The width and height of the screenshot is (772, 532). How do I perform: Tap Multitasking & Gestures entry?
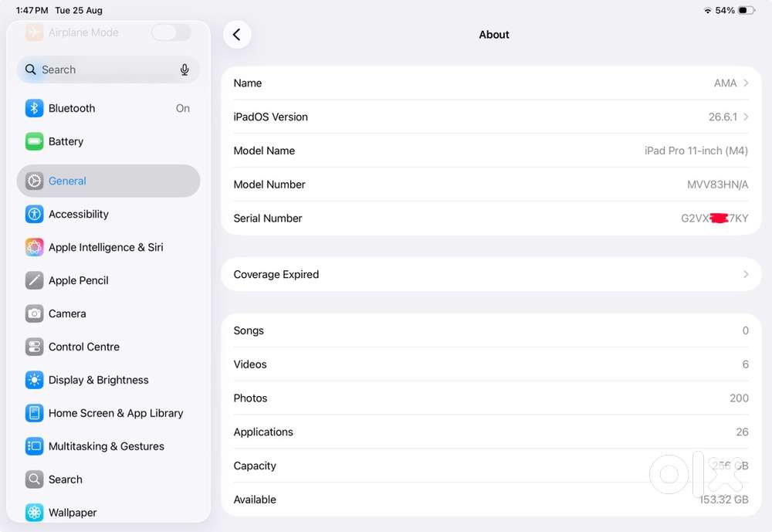pyautogui.click(x=108, y=446)
